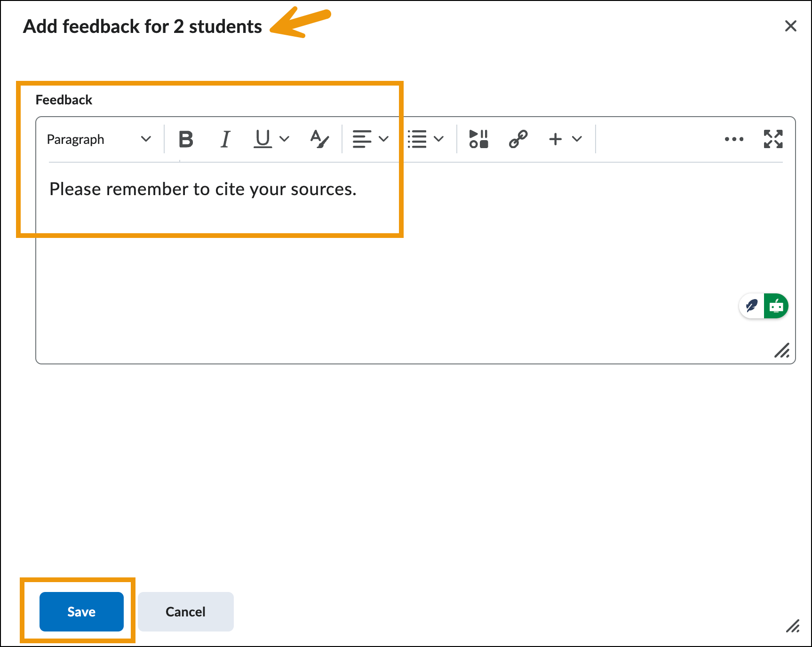This screenshot has width=812, height=647.
Task: Close the Add feedback dialog
Action: pyautogui.click(x=790, y=26)
